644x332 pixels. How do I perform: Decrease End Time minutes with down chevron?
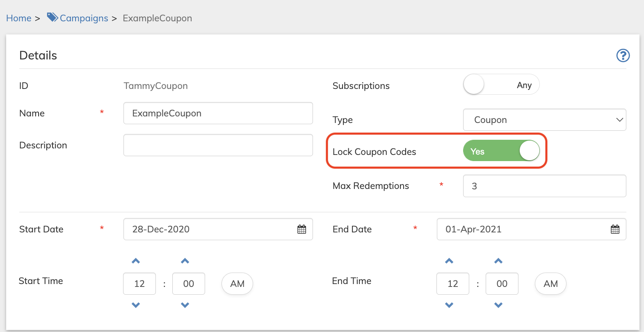[x=498, y=305]
